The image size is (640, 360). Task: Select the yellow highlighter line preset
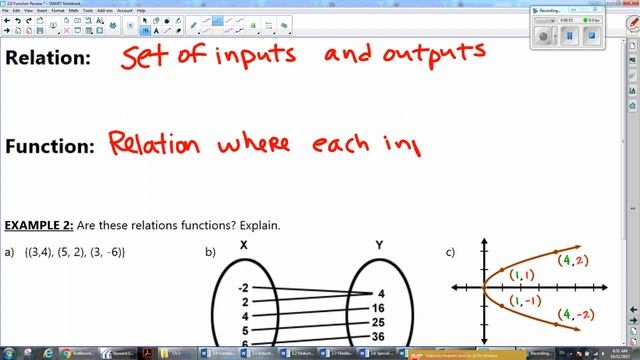218,31
